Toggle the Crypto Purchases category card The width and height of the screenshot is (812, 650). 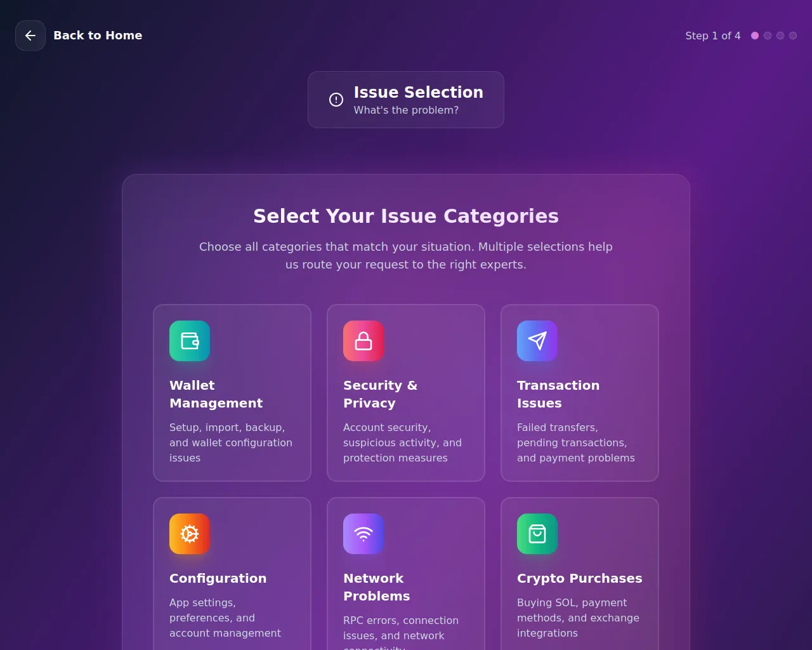(x=580, y=574)
